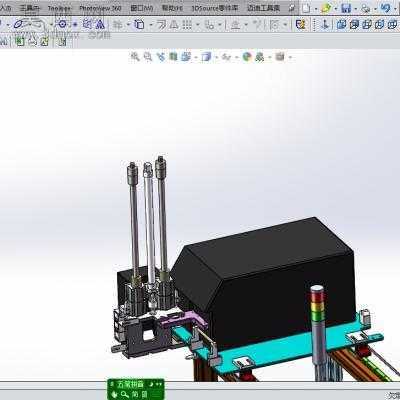
Task: Click the fourth standard view cube icon
Action: [380, 24]
